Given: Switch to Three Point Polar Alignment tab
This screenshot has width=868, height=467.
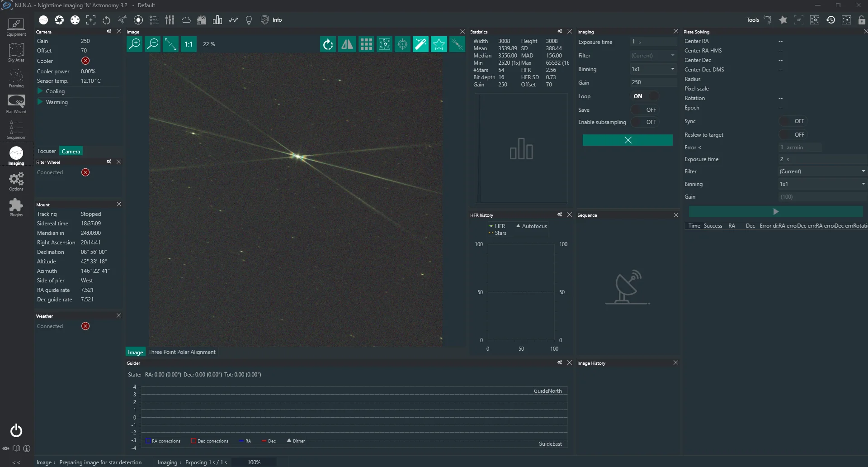Looking at the screenshot, I should pyautogui.click(x=182, y=352).
